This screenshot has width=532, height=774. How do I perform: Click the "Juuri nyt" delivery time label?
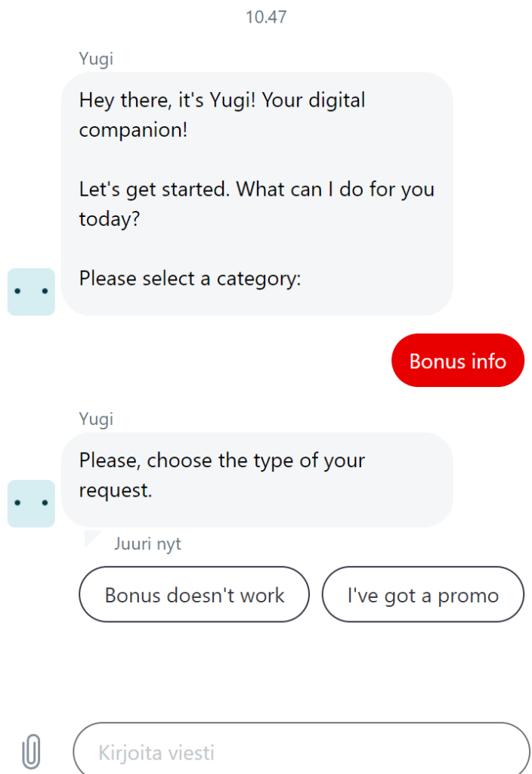coord(147,543)
